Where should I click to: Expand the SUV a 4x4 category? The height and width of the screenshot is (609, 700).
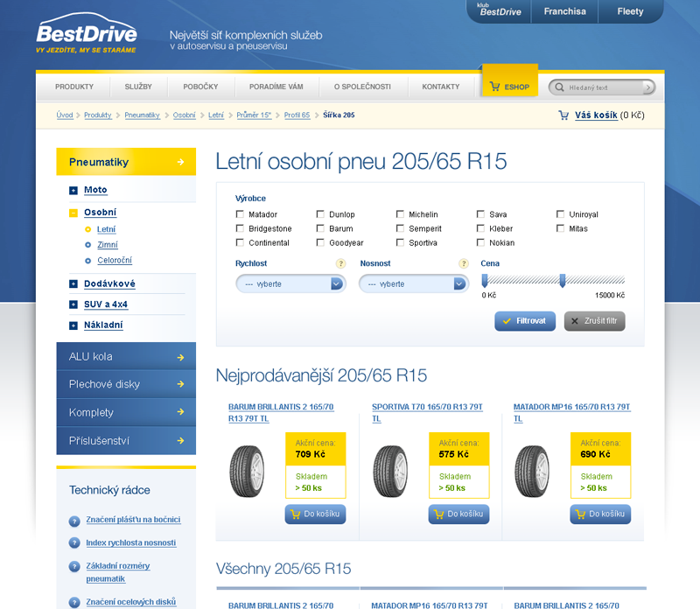click(x=73, y=304)
